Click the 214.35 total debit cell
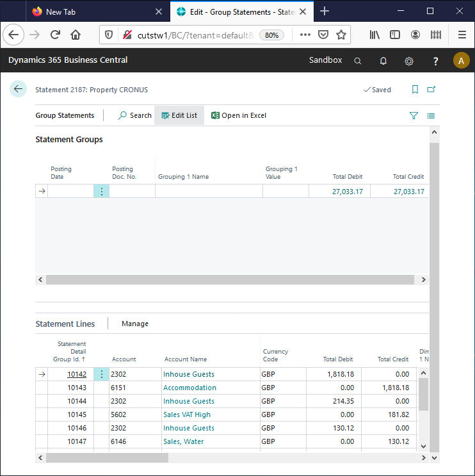 (x=334, y=401)
